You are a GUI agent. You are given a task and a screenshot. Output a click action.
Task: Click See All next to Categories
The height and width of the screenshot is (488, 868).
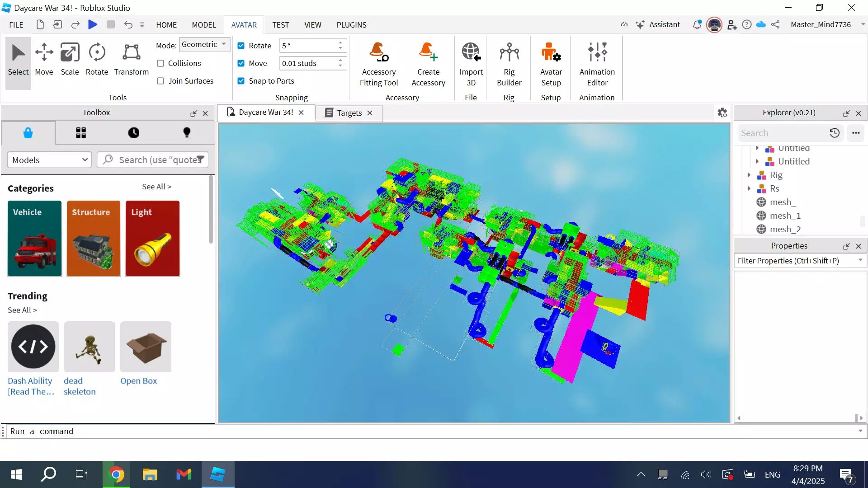pyautogui.click(x=156, y=187)
